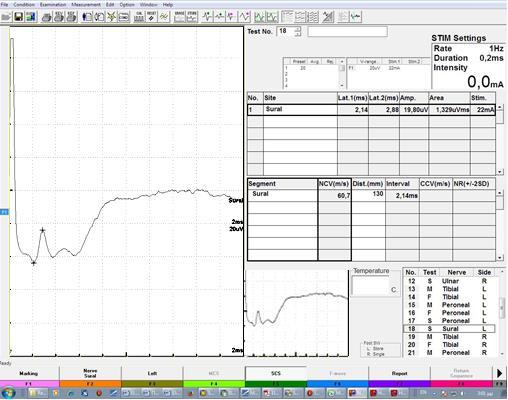Image resolution: width=508 pixels, height=400 pixels.
Task: Open the Help menu
Action: [x=168, y=5]
